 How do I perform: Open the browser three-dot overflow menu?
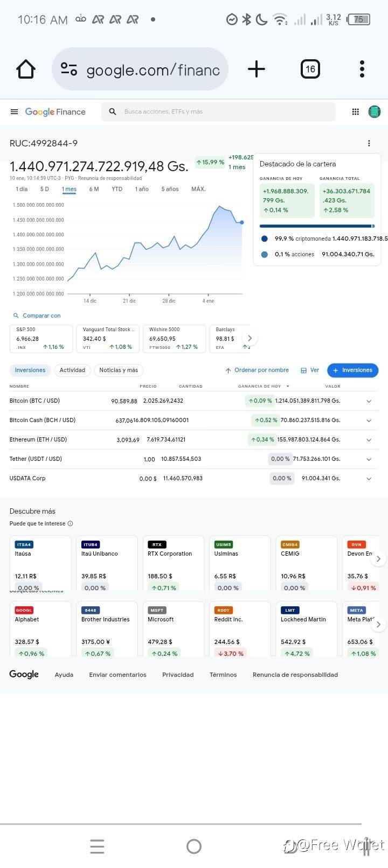[362, 69]
